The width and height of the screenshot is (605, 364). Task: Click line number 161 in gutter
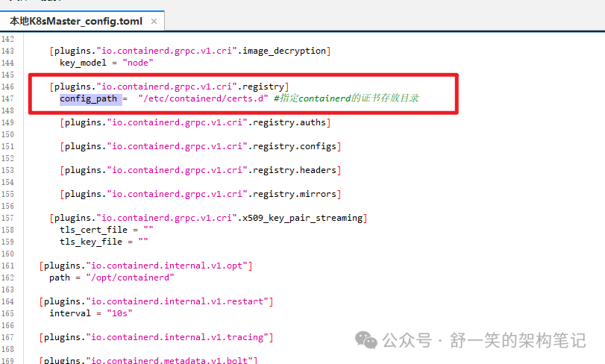[x=7, y=266]
